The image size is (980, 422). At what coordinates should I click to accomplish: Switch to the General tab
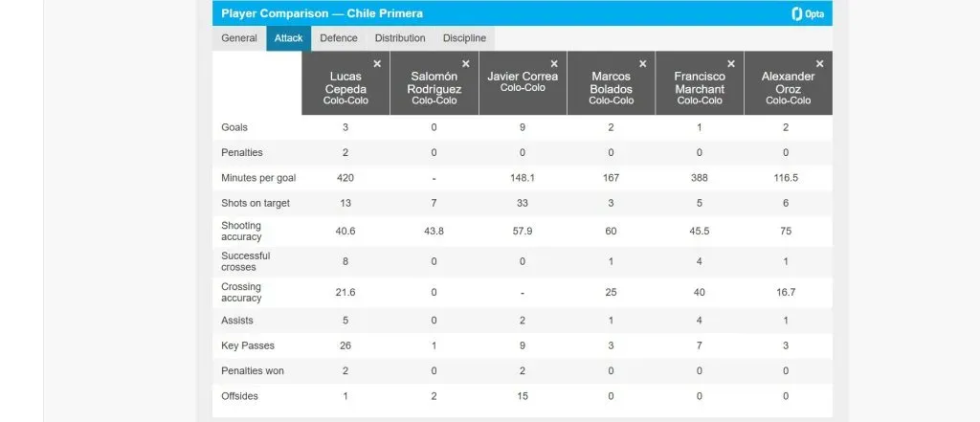[x=239, y=38]
